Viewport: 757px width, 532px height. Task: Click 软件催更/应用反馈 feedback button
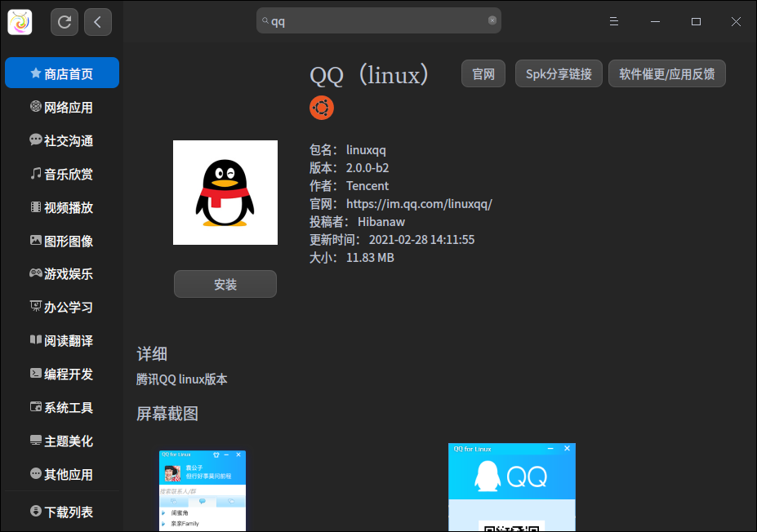click(x=666, y=73)
